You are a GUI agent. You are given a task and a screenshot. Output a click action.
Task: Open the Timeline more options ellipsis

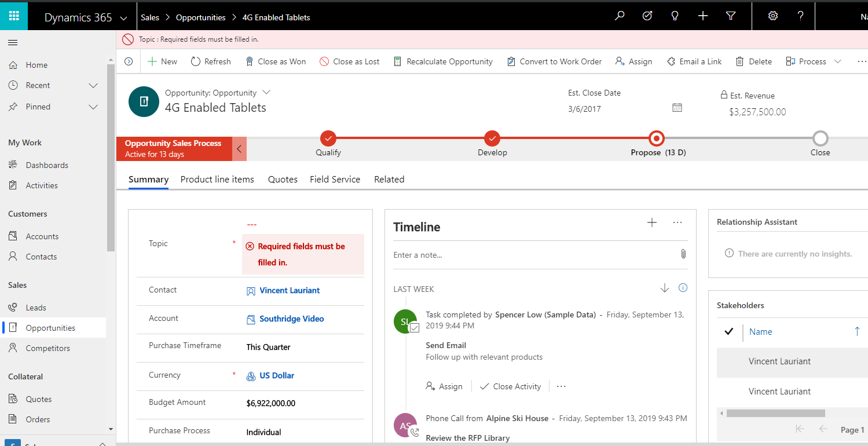[x=677, y=222]
